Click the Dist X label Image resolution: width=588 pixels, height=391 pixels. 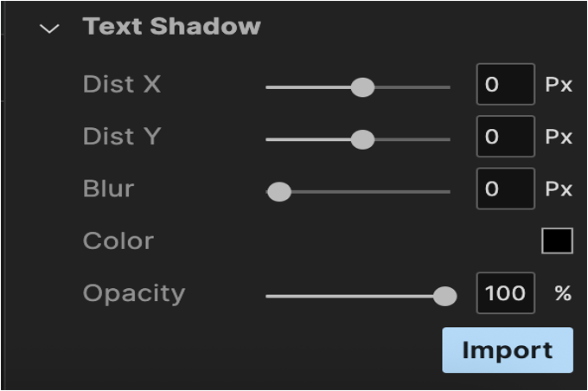tap(122, 85)
